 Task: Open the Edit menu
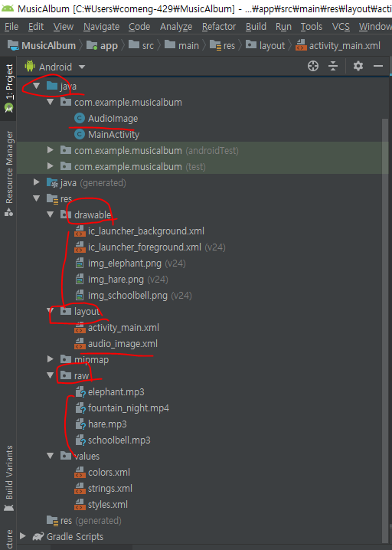[x=36, y=27]
